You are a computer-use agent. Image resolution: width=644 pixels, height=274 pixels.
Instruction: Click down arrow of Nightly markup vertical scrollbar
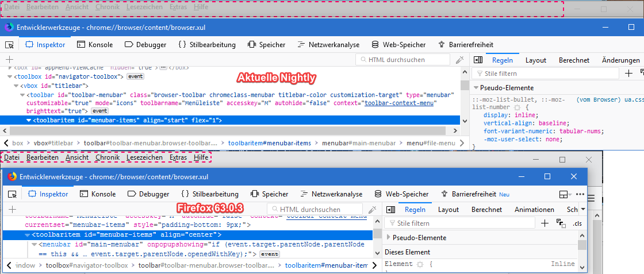tap(465, 121)
